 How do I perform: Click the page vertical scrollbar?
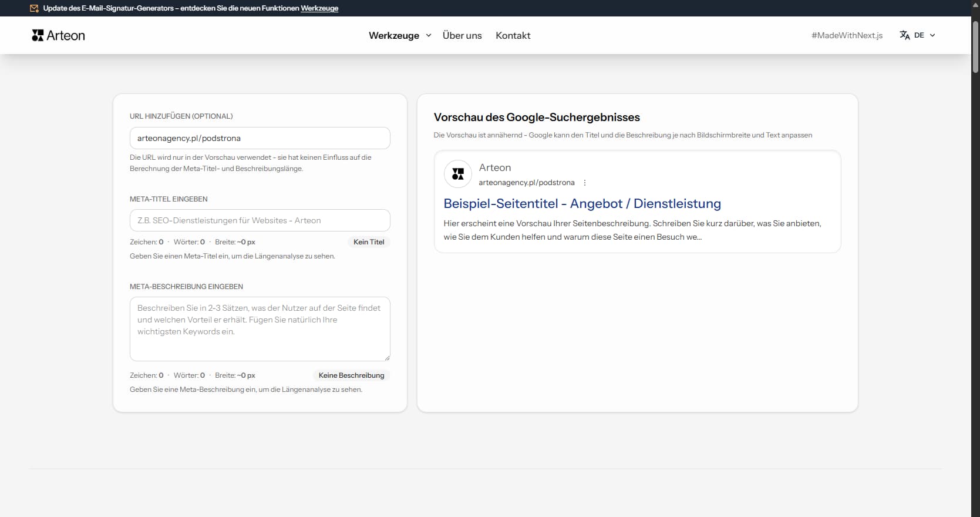975,47
